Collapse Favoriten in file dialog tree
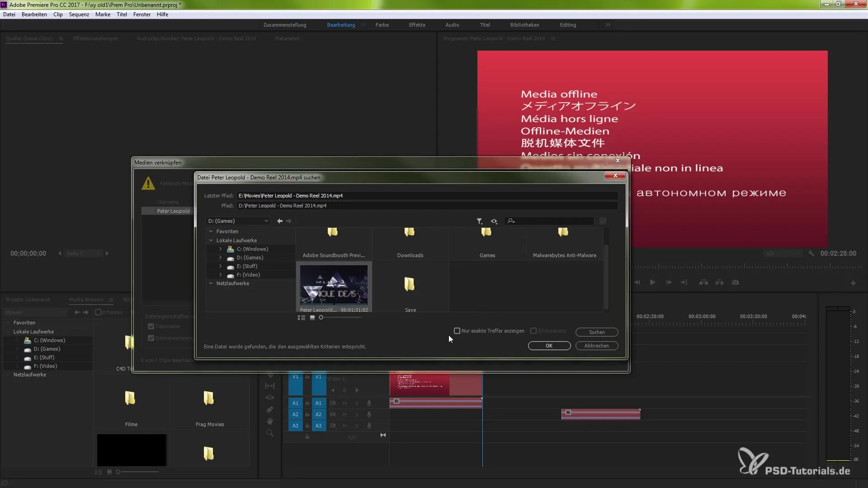This screenshot has width=868, height=488. coord(211,231)
